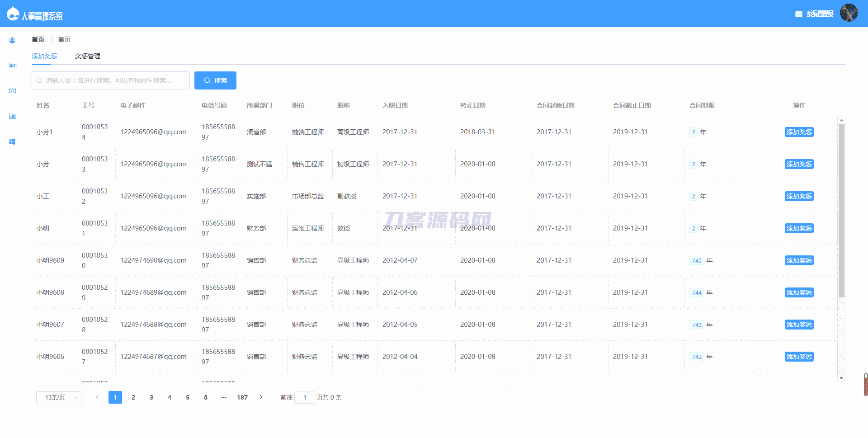
Task: Select the position cell 运维工程师
Action: (x=308, y=228)
